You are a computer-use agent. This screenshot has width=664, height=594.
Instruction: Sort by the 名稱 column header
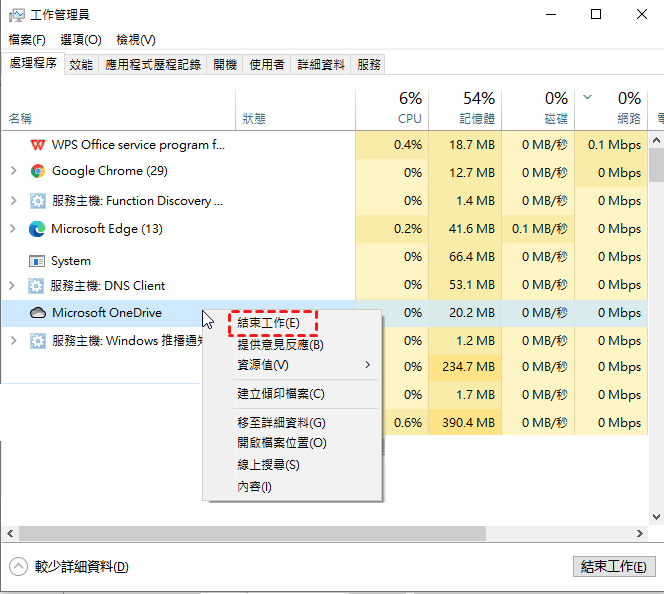tap(119, 110)
